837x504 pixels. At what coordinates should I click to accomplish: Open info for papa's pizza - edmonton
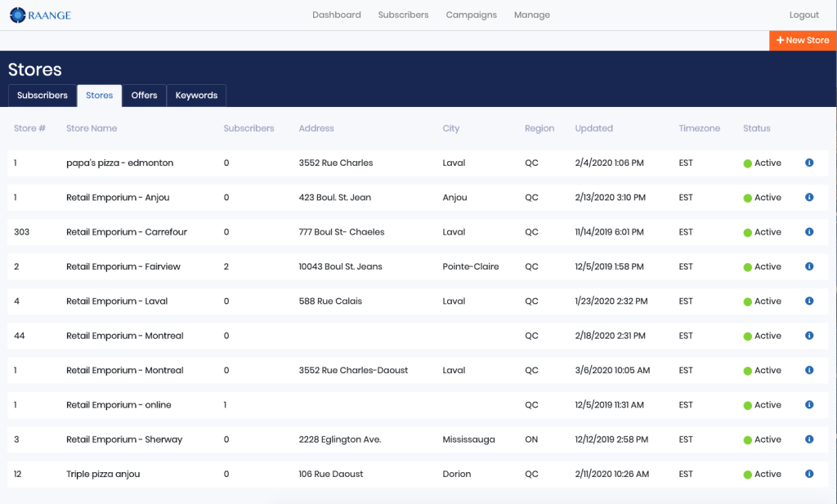point(809,163)
